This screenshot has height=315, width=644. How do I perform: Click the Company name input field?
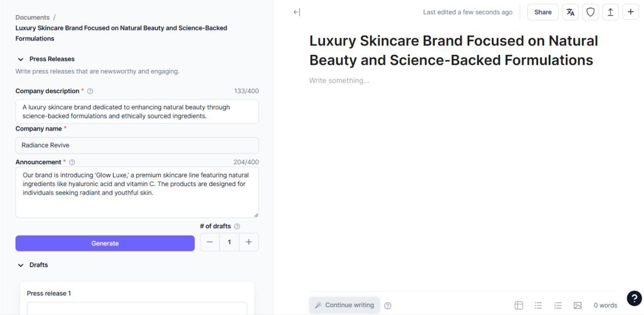point(137,145)
